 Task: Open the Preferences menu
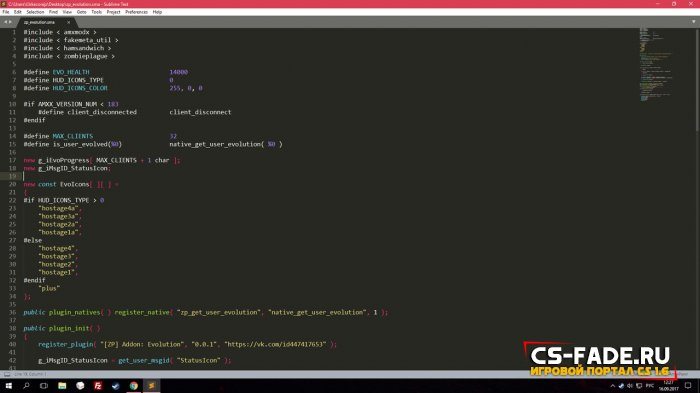coord(136,12)
